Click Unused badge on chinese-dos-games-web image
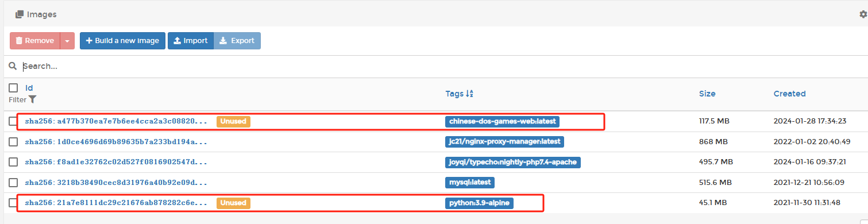Viewport: 868px width, 224px height. pyautogui.click(x=233, y=121)
